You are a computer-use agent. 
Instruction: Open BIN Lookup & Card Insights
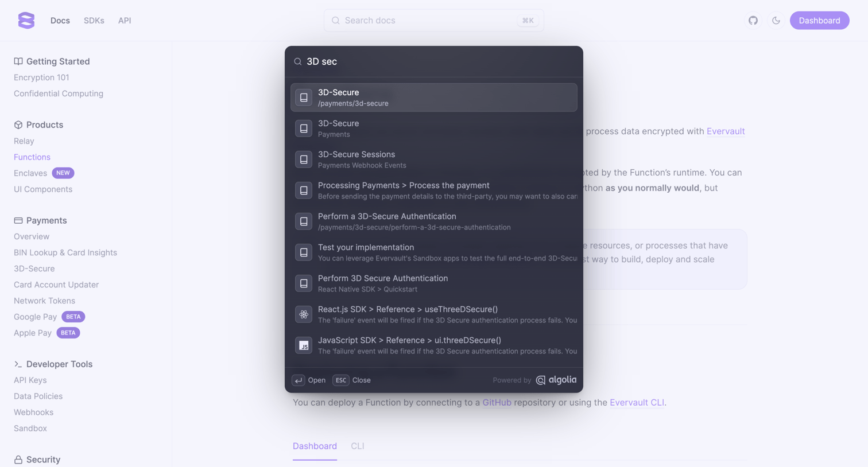65,252
